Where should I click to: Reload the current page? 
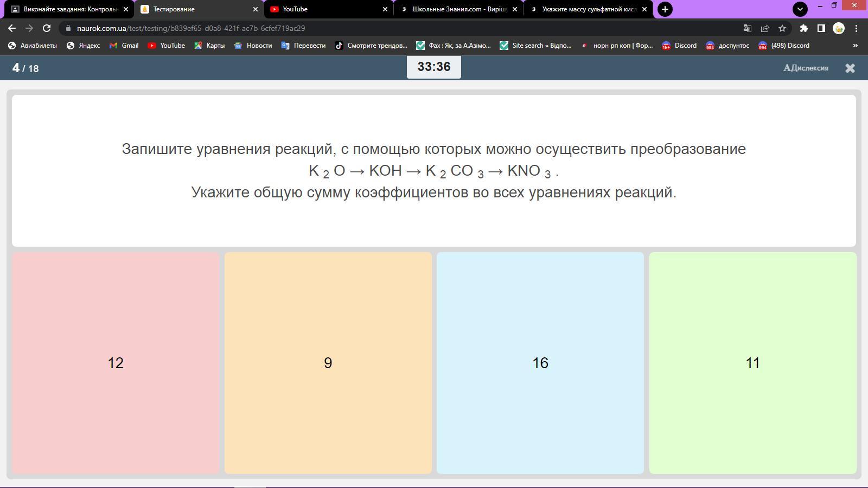47,28
